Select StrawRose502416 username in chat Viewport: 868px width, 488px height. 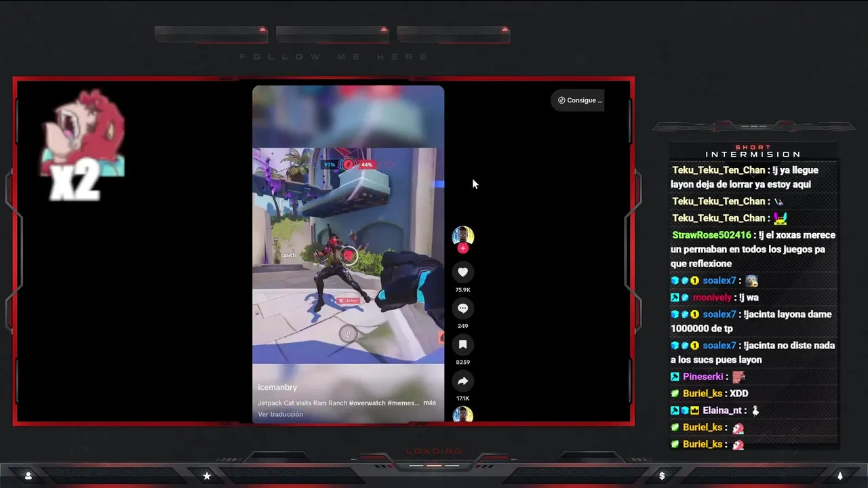point(711,235)
